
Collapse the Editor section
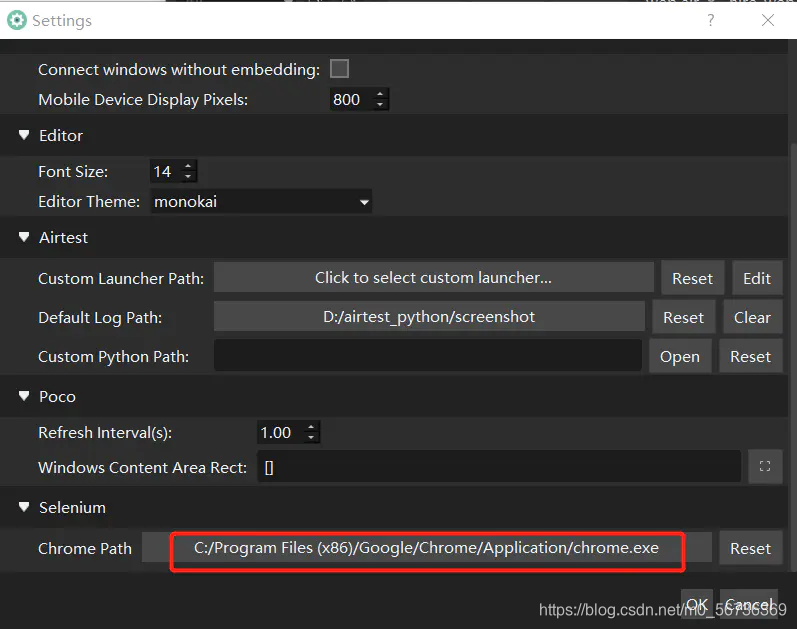pos(24,135)
